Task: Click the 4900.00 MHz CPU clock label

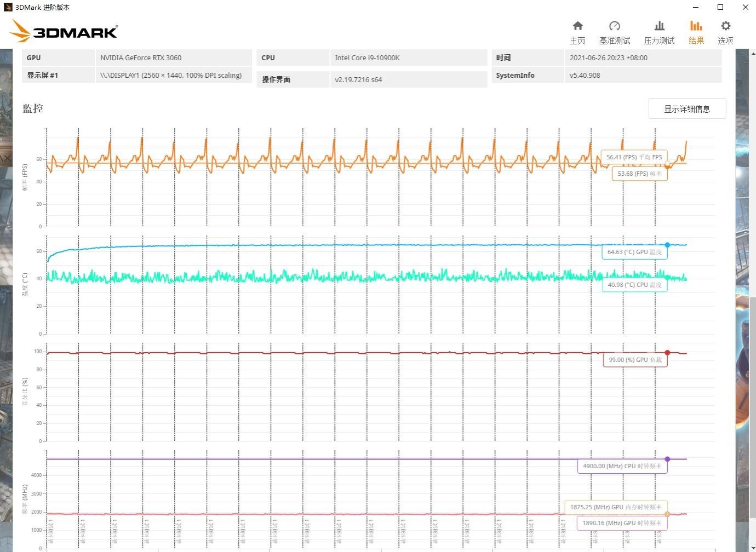Action: [x=622, y=466]
